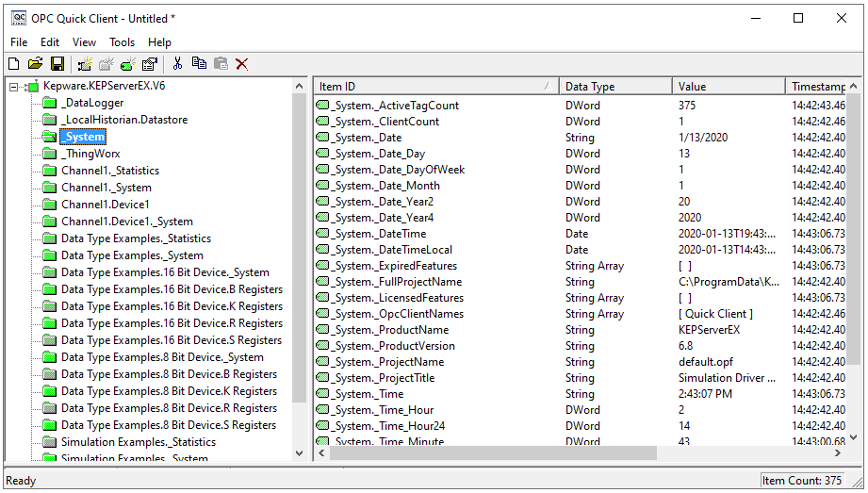Click the _ThingWorx folder icon
The width and height of the screenshot is (868, 493).
click(x=50, y=154)
